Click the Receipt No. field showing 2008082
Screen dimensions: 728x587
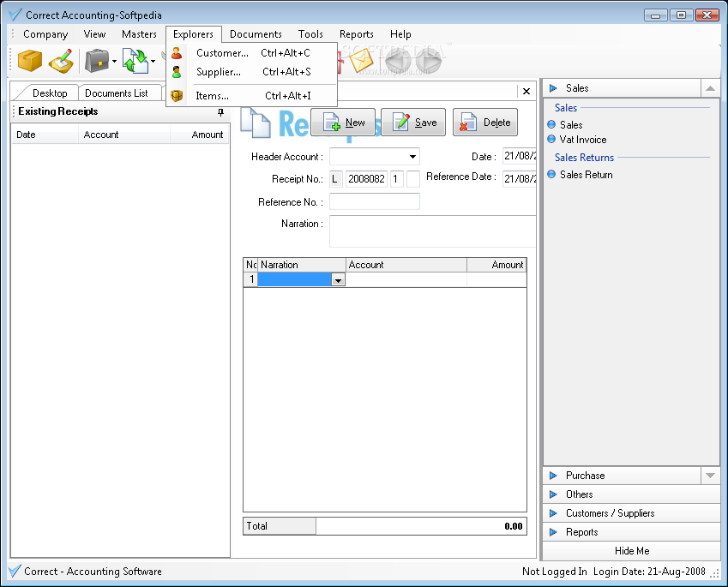(x=366, y=179)
